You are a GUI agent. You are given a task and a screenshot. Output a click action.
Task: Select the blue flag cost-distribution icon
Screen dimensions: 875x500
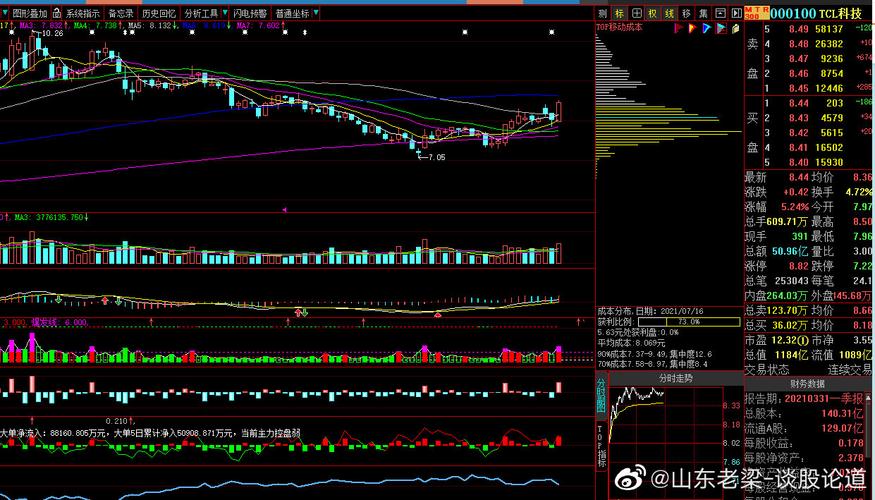coord(706,28)
